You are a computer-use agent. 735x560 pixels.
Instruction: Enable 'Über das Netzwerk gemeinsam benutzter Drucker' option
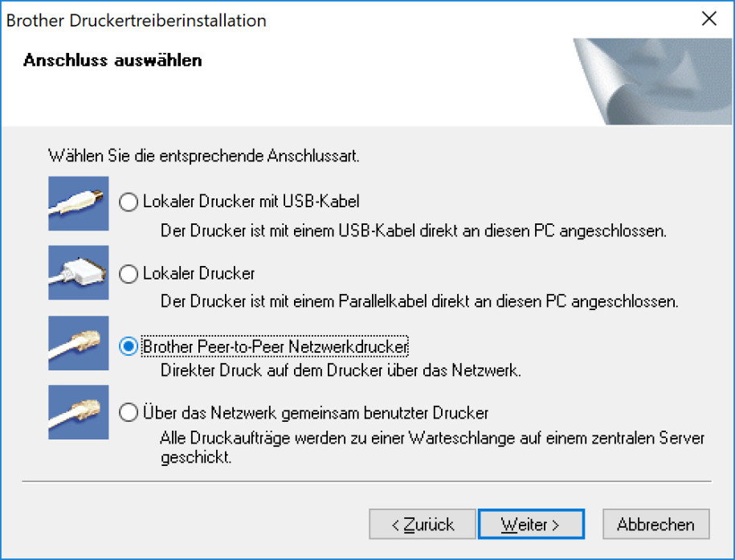129,414
